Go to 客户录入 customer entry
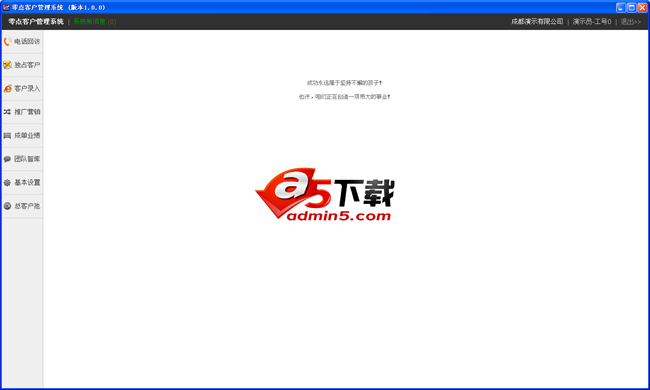The image size is (650, 390). (22, 89)
